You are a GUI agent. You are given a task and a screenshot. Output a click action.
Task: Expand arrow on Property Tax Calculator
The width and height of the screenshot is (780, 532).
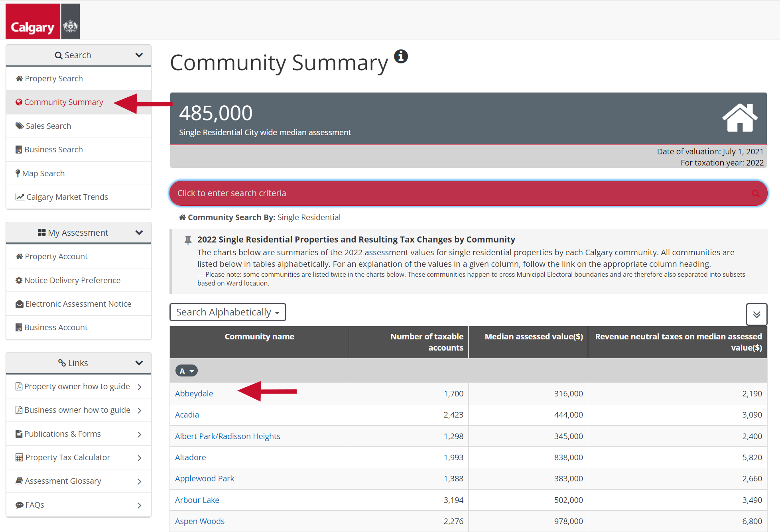point(140,458)
